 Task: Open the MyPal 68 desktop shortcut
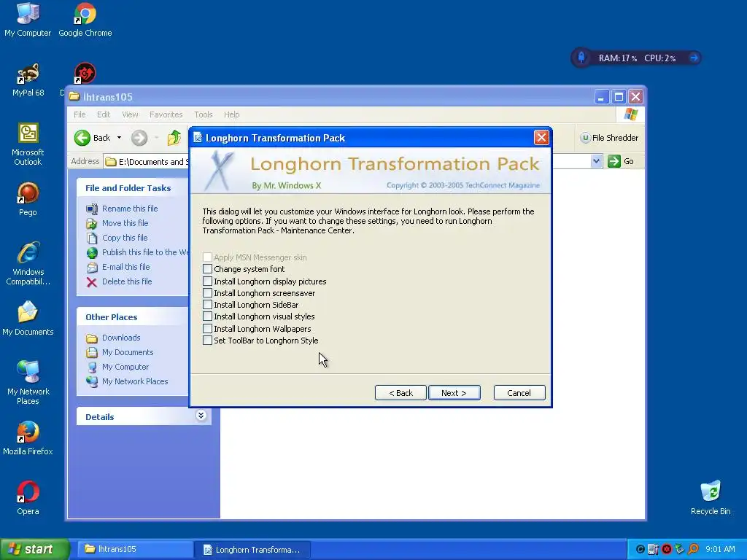tap(28, 79)
